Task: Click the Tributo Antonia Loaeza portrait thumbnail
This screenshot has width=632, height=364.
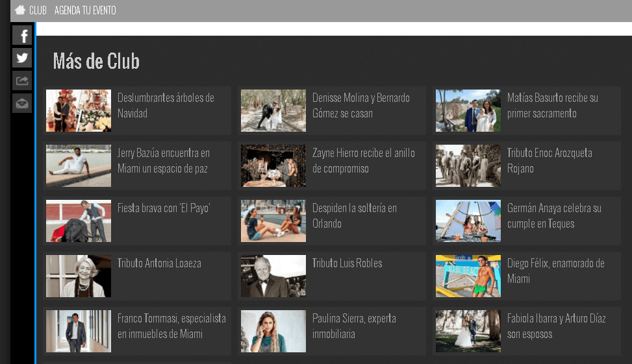Action: [79, 276]
